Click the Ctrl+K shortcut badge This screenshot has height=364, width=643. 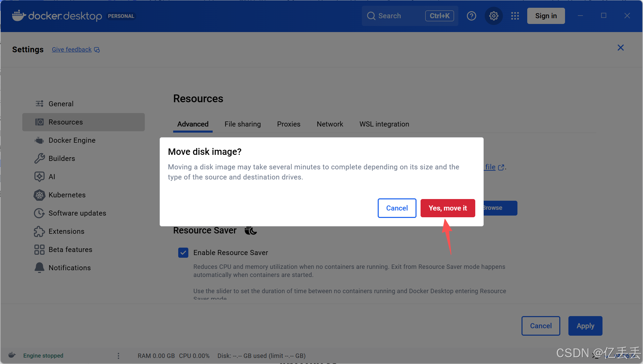439,16
